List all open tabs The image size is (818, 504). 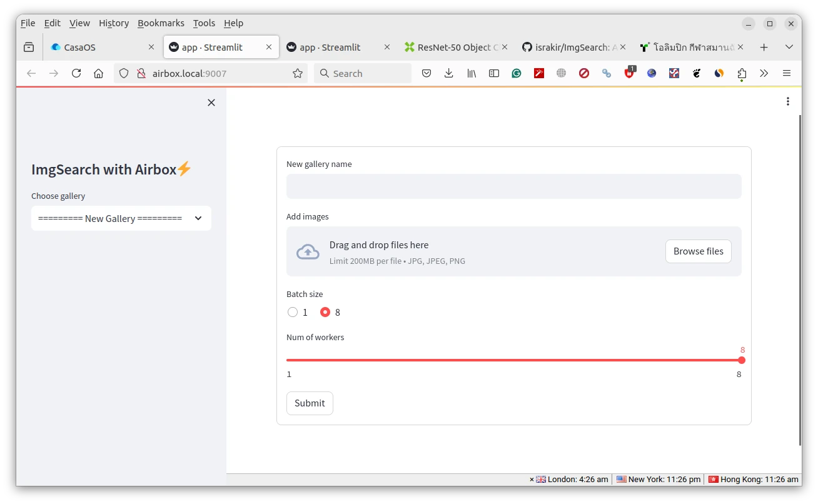[789, 47]
